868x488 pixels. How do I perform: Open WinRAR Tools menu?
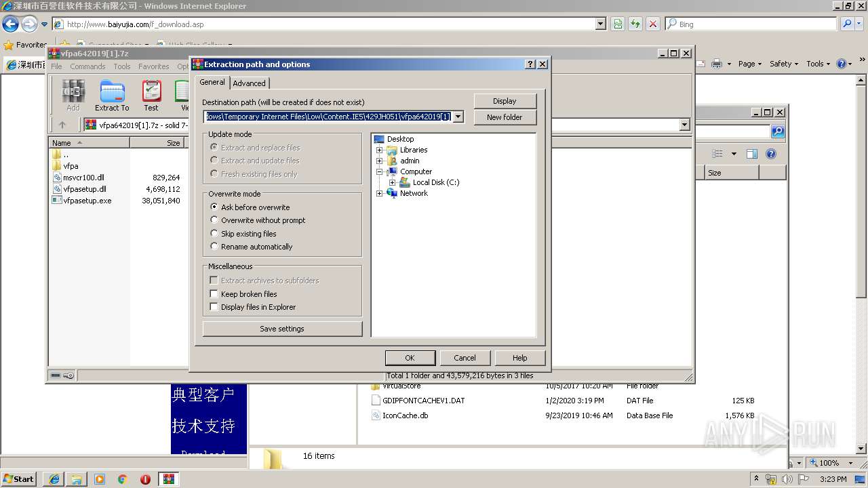tap(122, 66)
